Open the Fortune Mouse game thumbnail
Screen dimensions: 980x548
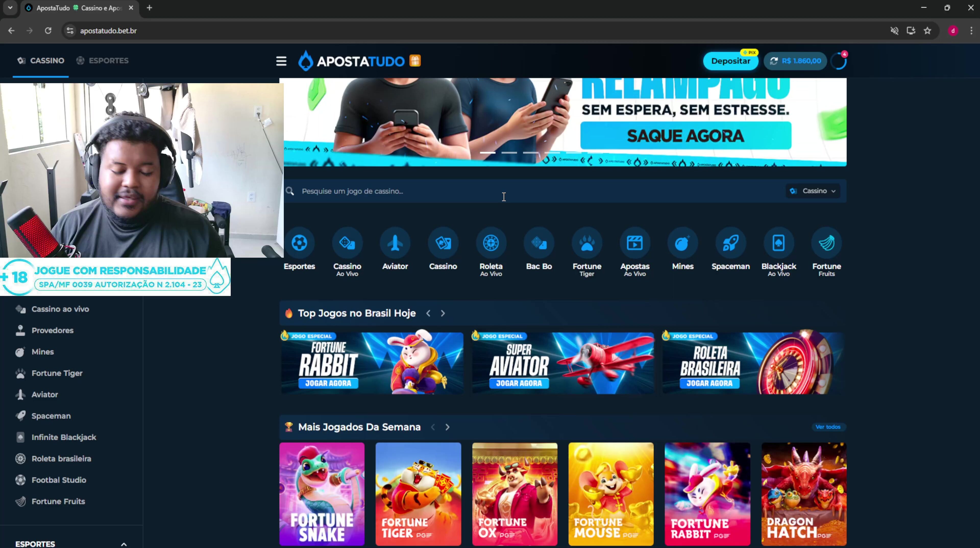[x=611, y=494]
